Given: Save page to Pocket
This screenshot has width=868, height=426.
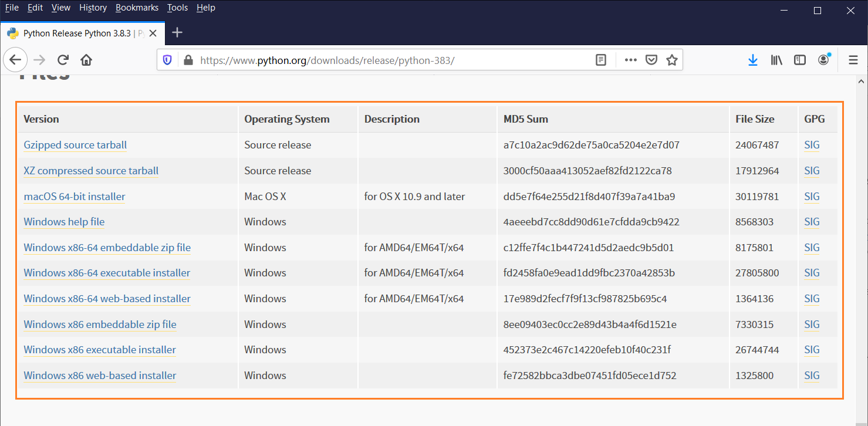Looking at the screenshot, I should click(x=651, y=60).
